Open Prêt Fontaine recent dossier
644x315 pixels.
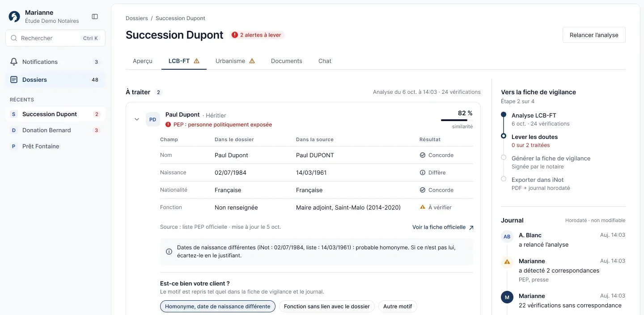coord(56,147)
